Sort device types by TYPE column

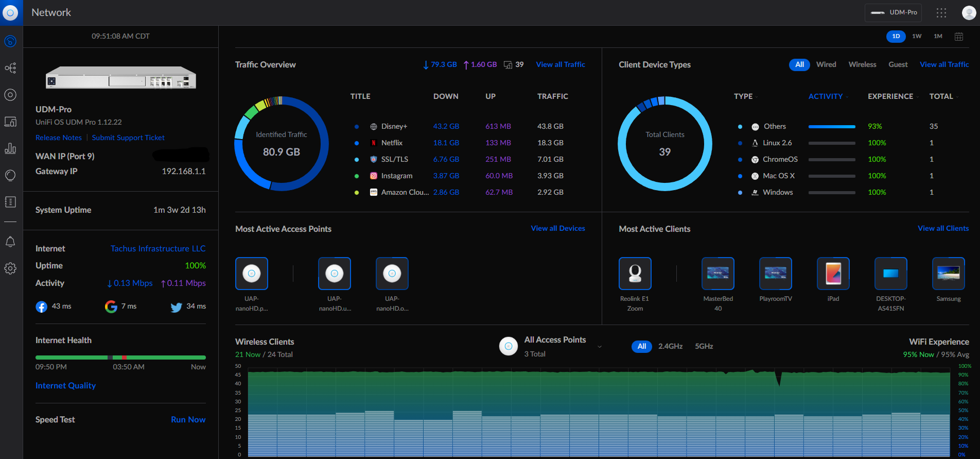[746, 96]
